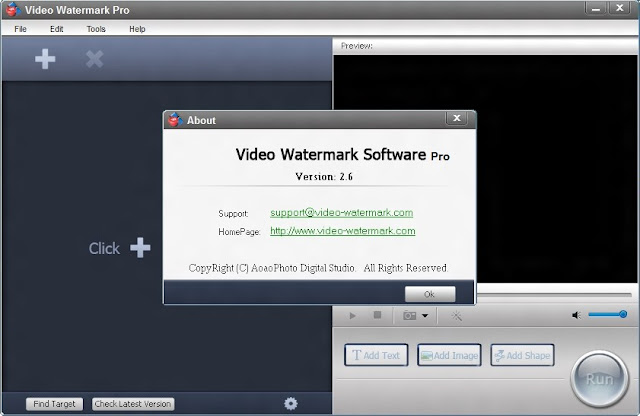Viewport: 640px width, 416px height.
Task: Click the Find Target button
Action: coord(54,404)
